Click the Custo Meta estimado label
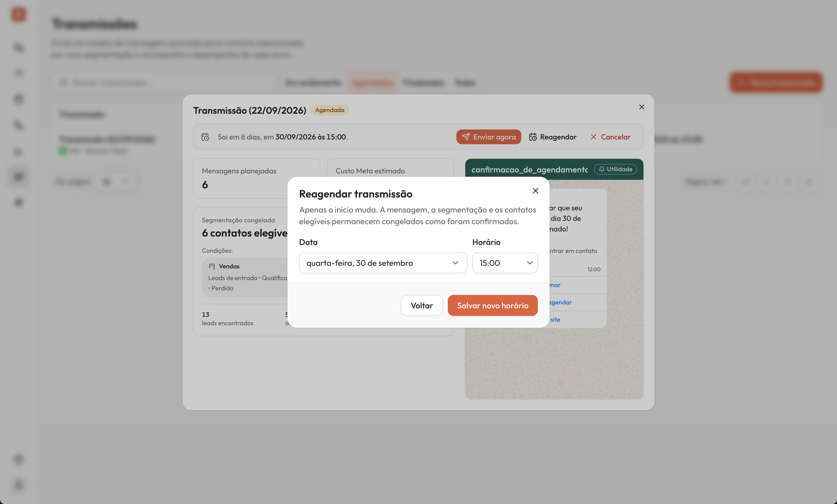Image resolution: width=837 pixels, height=504 pixels. 370,171
